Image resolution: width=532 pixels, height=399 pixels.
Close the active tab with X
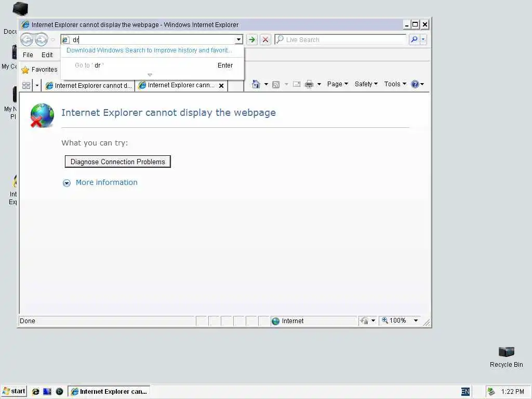tap(221, 86)
